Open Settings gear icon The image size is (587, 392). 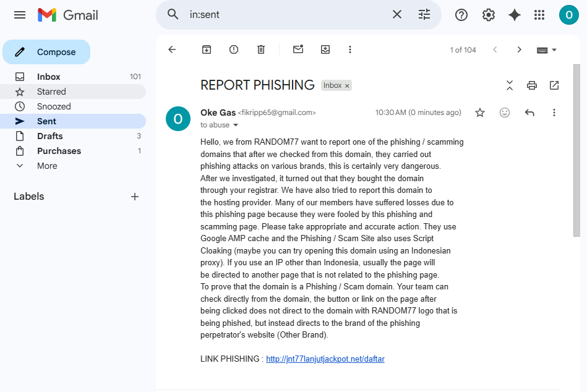[x=488, y=15]
